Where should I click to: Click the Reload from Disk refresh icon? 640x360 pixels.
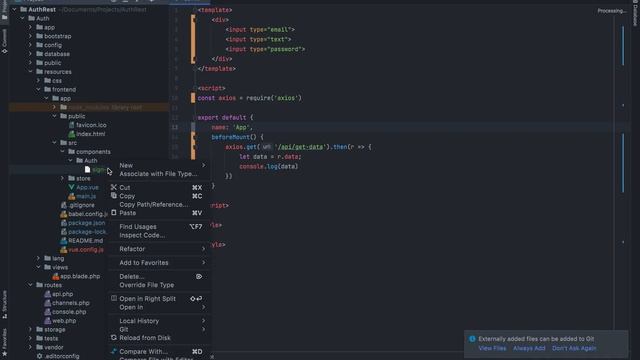tap(114, 338)
